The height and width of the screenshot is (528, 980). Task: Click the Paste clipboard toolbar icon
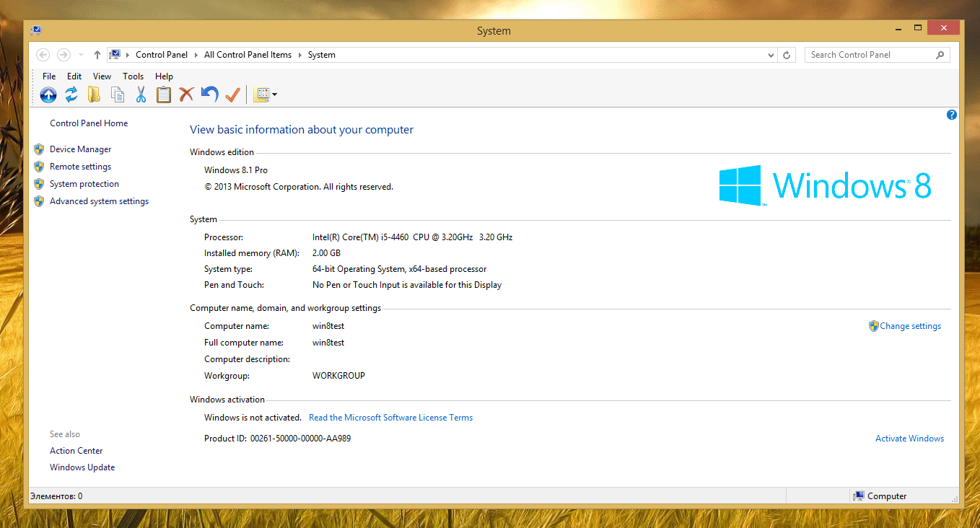tap(164, 94)
